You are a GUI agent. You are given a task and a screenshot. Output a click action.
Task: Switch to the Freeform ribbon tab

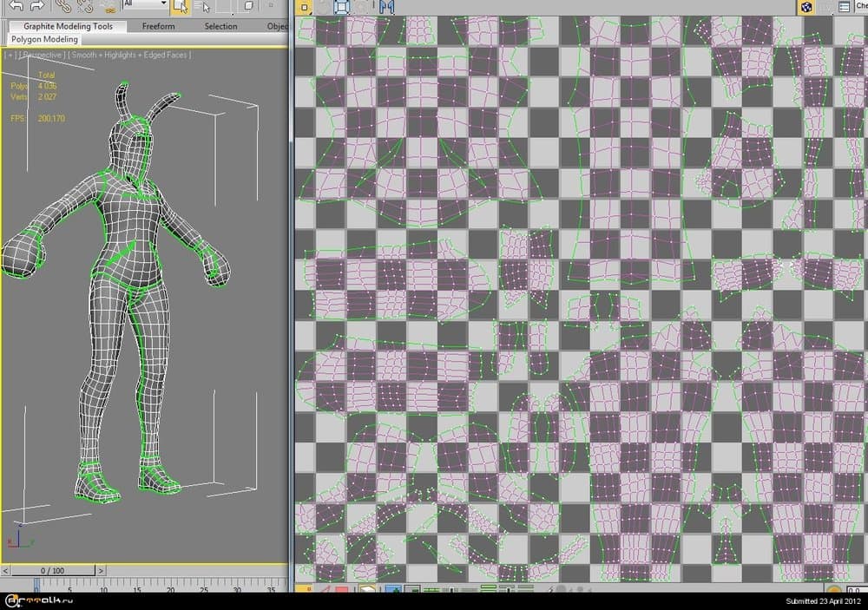158,26
